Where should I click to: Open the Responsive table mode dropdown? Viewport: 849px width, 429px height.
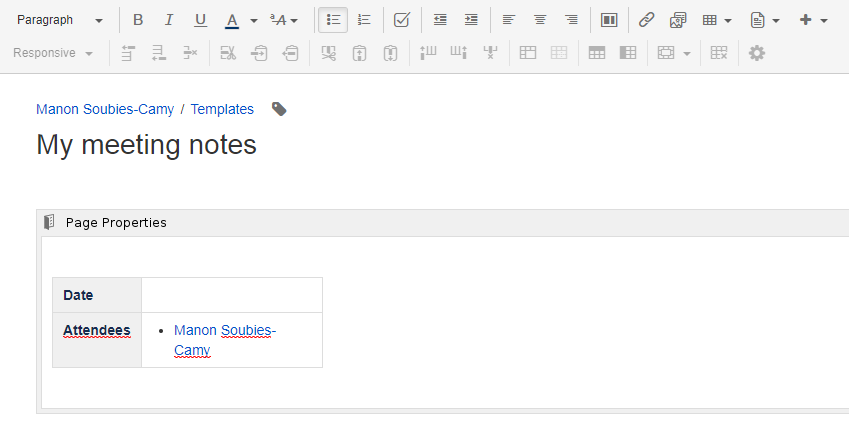coord(53,53)
